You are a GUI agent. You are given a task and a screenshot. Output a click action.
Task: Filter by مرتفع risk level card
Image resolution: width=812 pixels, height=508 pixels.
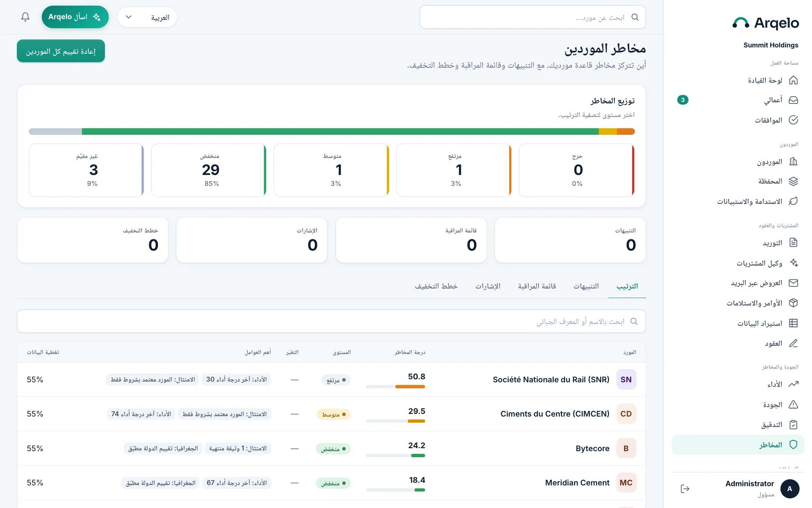pos(454,170)
